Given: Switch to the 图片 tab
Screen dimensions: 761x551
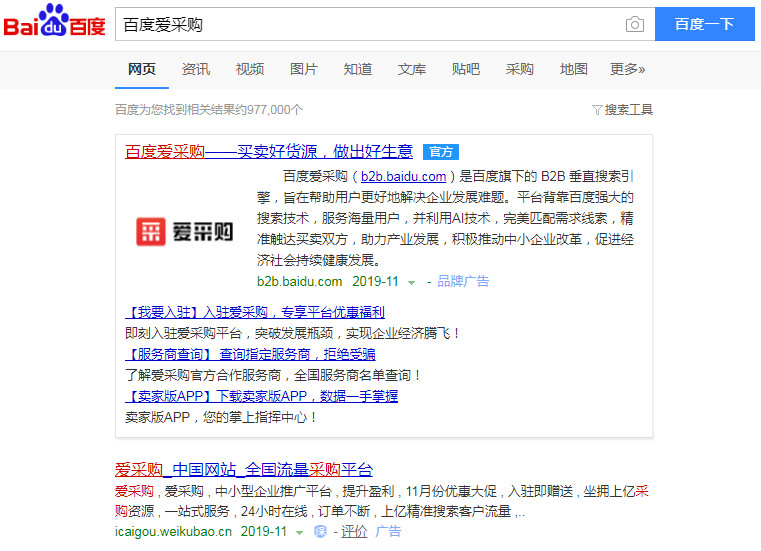Looking at the screenshot, I should point(304,69).
